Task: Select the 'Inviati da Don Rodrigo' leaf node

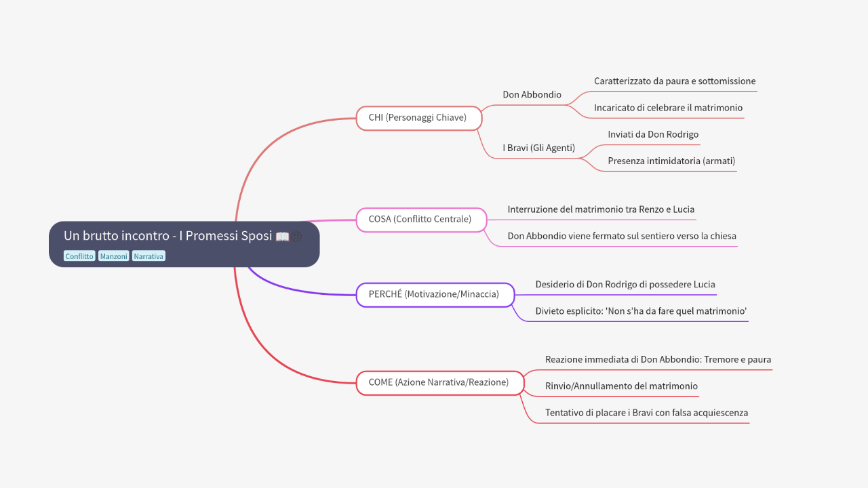Action: [653, 134]
